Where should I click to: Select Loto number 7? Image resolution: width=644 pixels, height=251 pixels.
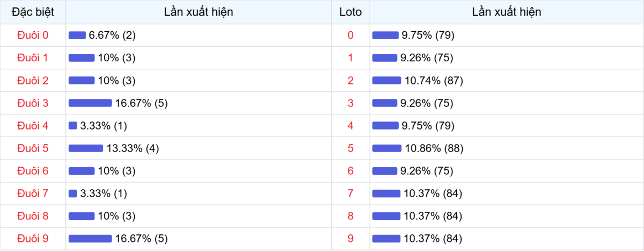click(350, 193)
